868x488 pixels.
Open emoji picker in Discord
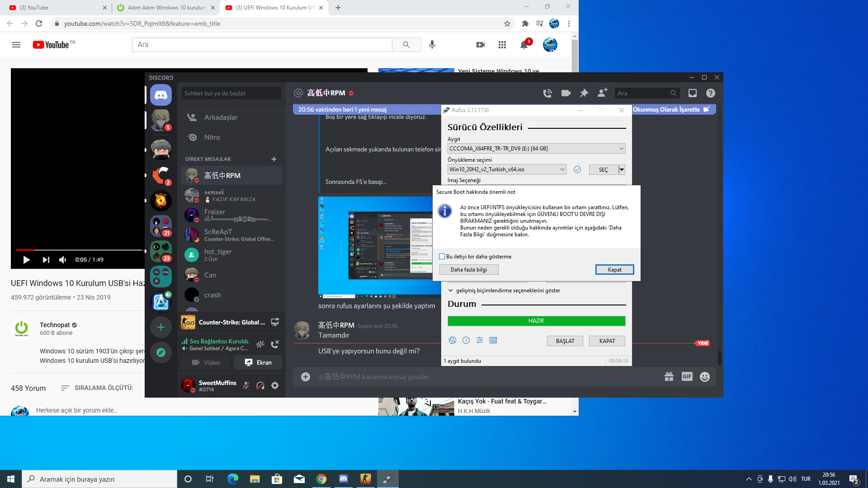coord(705,376)
